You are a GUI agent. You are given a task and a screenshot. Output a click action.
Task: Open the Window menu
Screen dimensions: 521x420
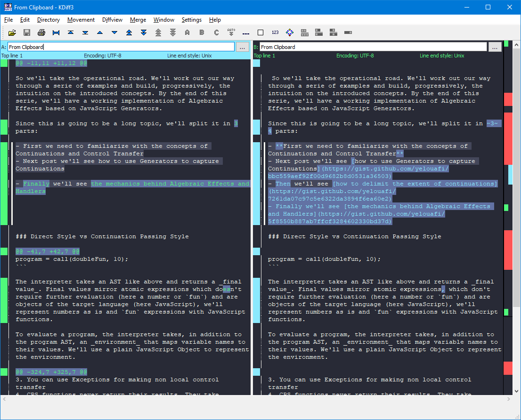tap(163, 20)
